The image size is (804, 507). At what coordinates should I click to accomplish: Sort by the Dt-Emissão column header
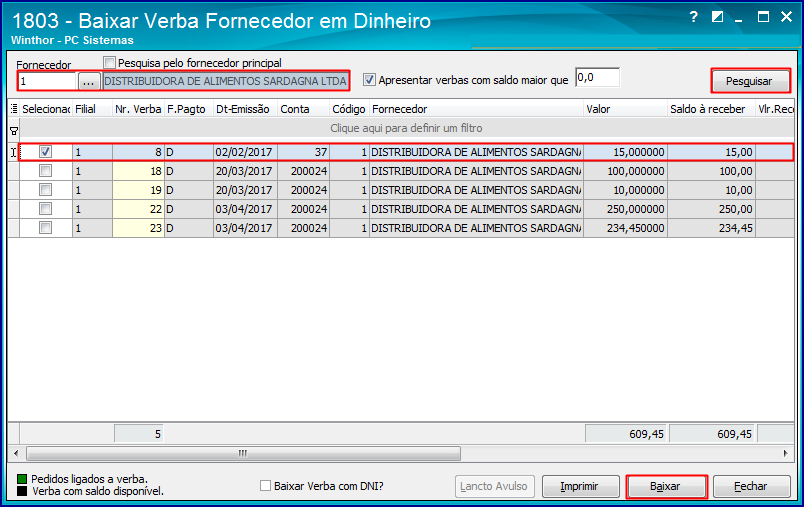click(x=245, y=109)
